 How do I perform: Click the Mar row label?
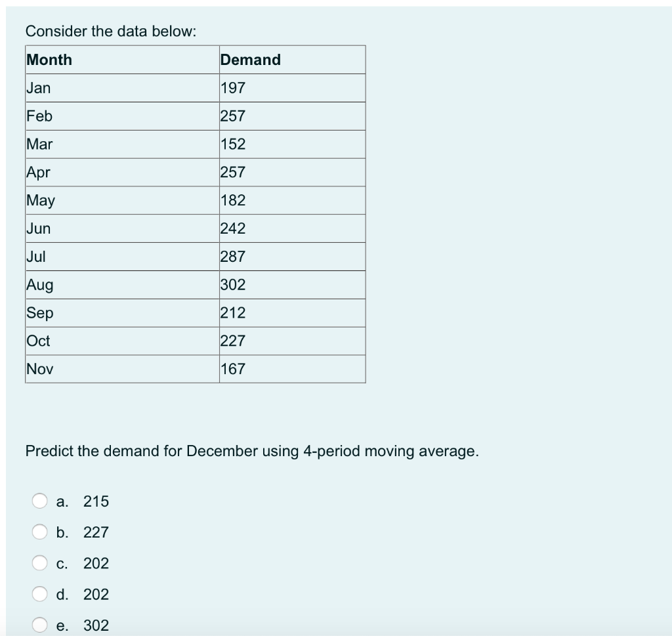point(38,144)
